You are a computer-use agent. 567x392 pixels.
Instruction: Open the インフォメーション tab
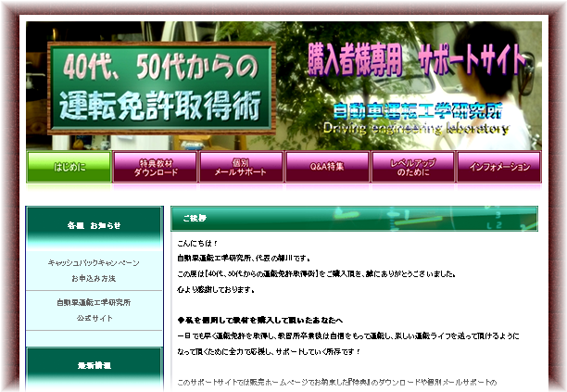(x=498, y=167)
